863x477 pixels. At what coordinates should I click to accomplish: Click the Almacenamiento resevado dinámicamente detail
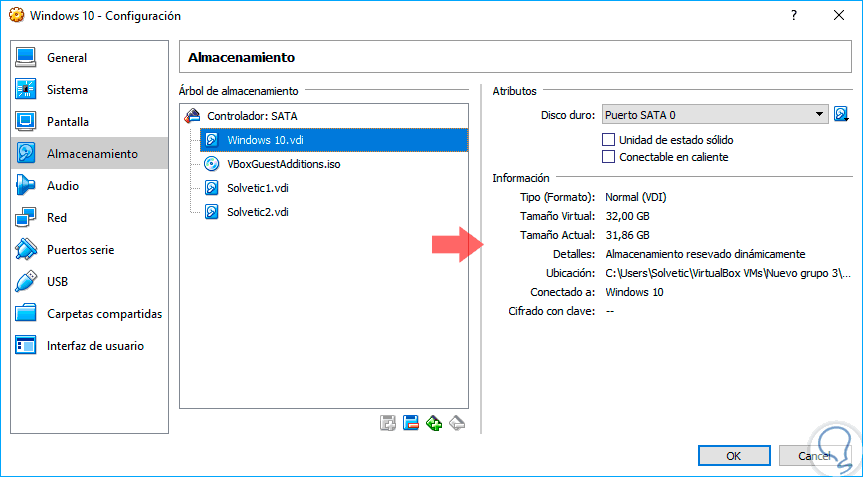pyautogui.click(x=705, y=254)
